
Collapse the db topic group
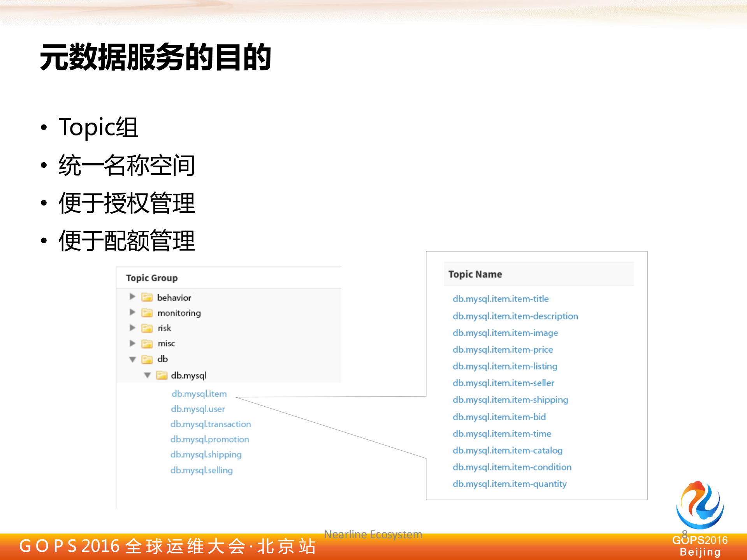(x=132, y=359)
